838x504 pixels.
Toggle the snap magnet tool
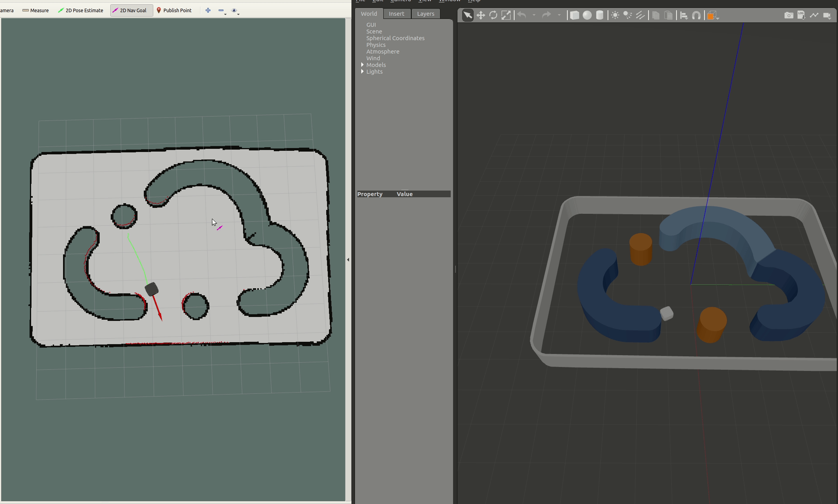click(697, 15)
